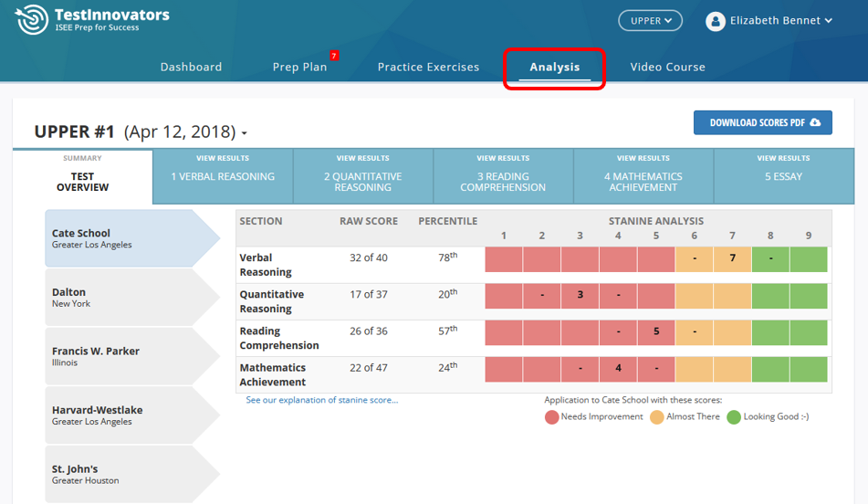Click the Looking Good green legend circle
The image size is (868, 504).
tap(734, 417)
